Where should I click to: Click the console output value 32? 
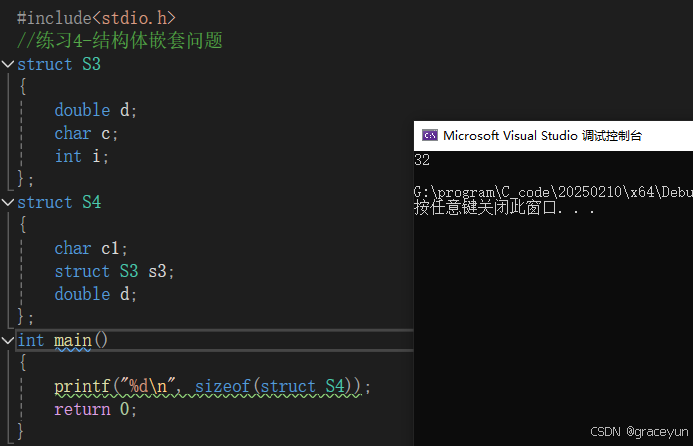click(x=422, y=160)
